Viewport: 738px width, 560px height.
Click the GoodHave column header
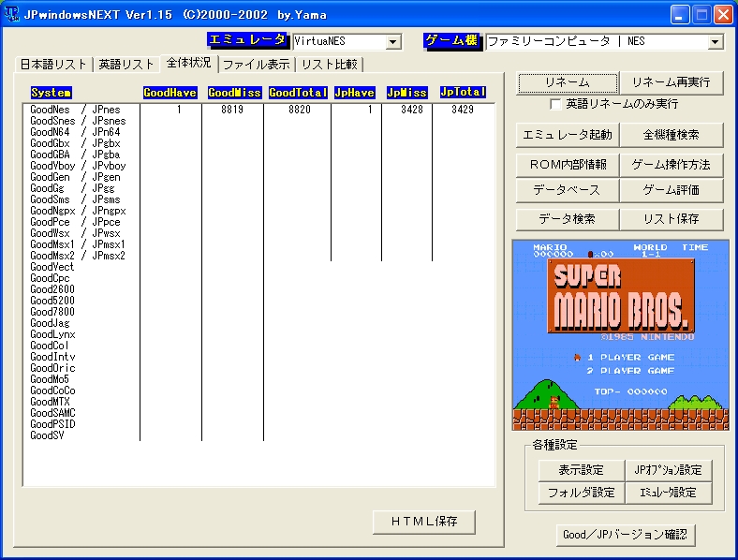(170, 93)
